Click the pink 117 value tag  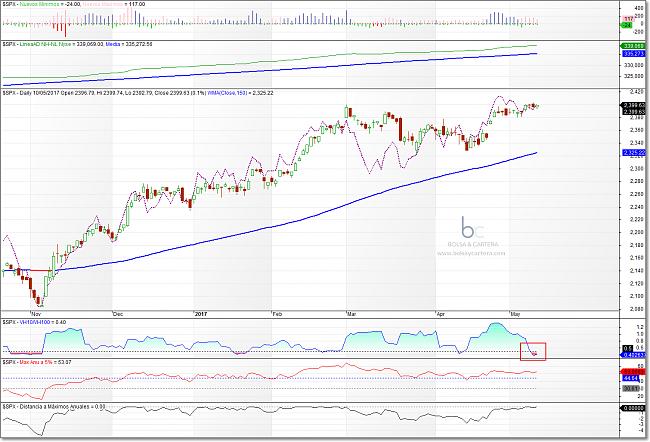tap(628, 19)
